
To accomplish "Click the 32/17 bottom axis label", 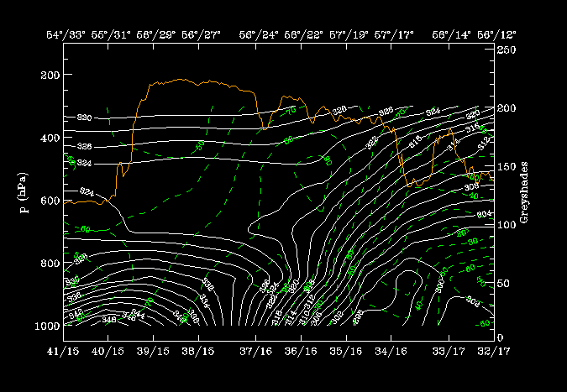I will (492, 349).
